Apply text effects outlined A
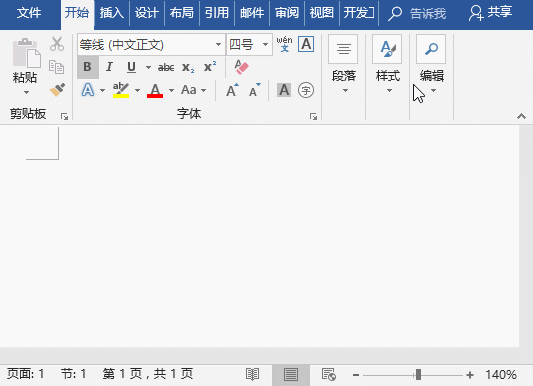533x386 pixels. [88, 90]
